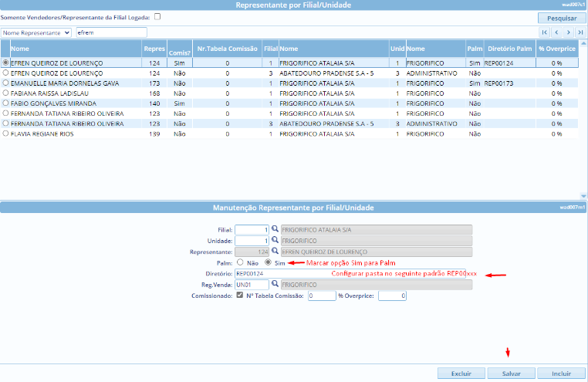Click the Unidade code input field
The width and height of the screenshot is (588, 382).
[252, 241]
